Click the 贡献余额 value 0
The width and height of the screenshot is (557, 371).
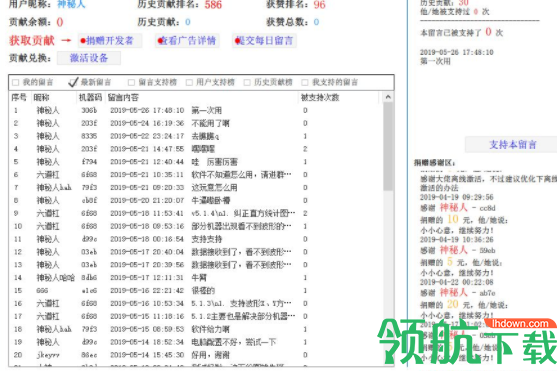pos(60,22)
